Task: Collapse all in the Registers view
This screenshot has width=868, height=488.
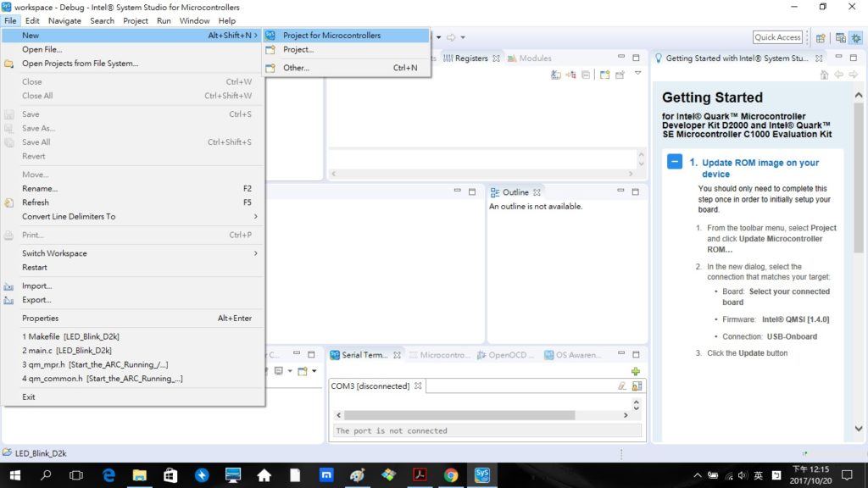Action: pos(586,75)
